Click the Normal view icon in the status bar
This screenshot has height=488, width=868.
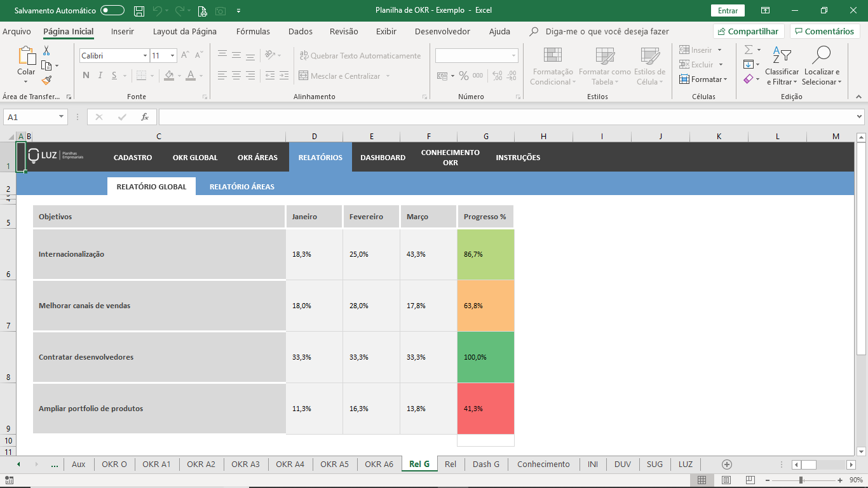point(702,480)
